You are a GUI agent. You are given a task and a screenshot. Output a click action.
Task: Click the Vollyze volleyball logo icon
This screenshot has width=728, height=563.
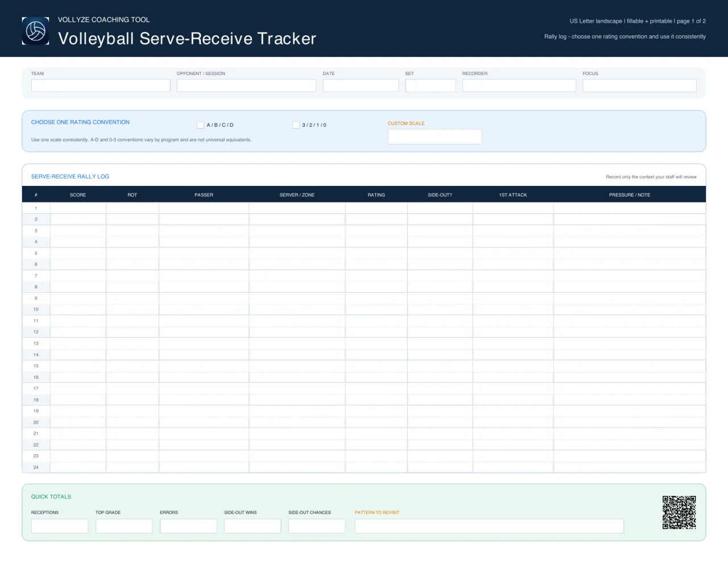(35, 31)
